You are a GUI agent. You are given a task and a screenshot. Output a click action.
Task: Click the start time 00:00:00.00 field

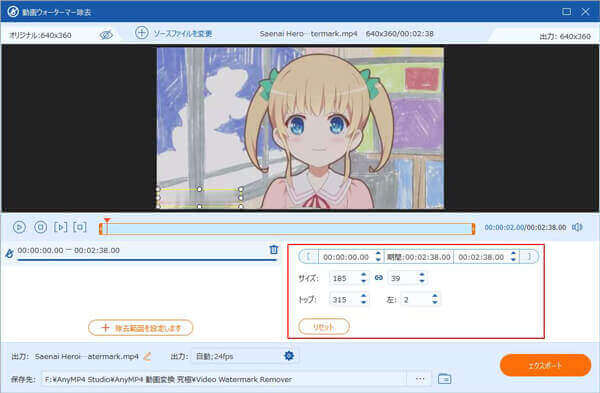346,257
